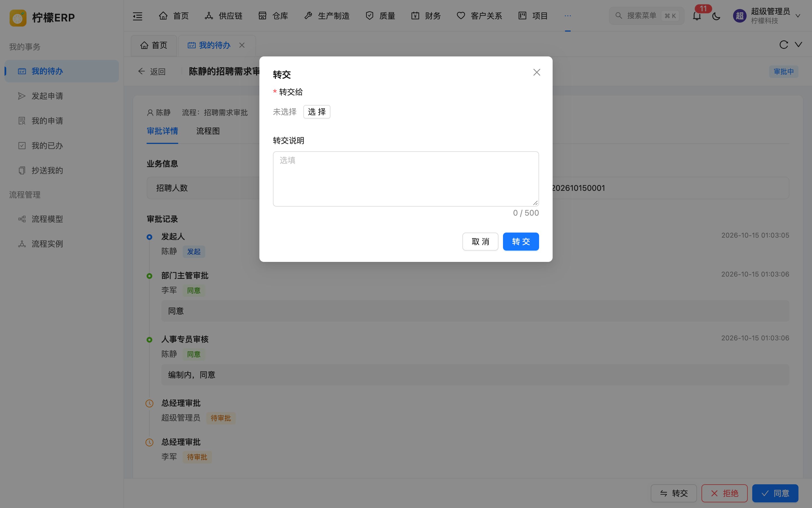Open 抄送我的 in the sidebar
The width and height of the screenshot is (812, 508).
point(62,171)
